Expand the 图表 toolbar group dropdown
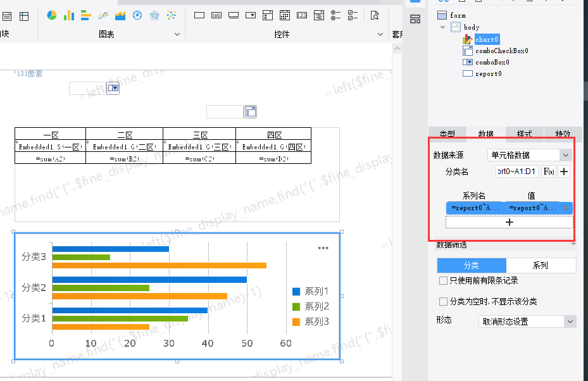 [x=177, y=34]
